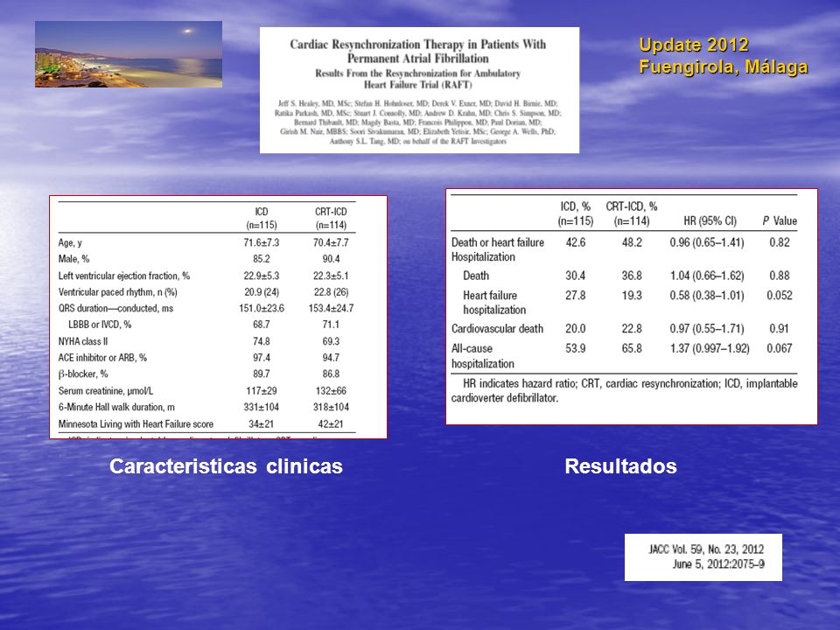Click 'Ventricular paced rhythm, n (%)' label
Image resolution: width=840 pixels, height=630 pixels.
[118, 292]
